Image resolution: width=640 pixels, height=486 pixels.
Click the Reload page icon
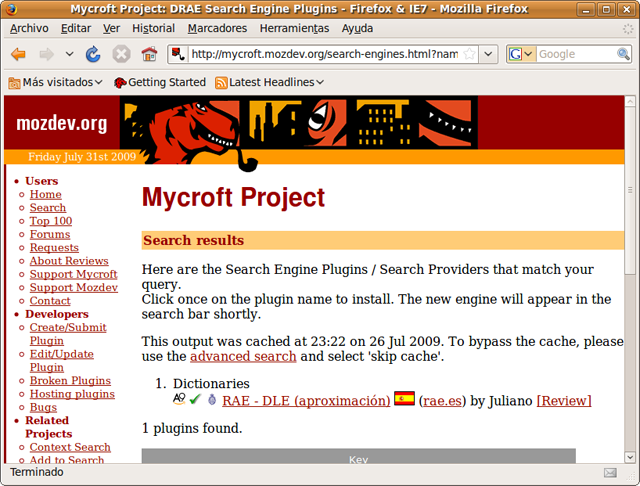(x=93, y=54)
